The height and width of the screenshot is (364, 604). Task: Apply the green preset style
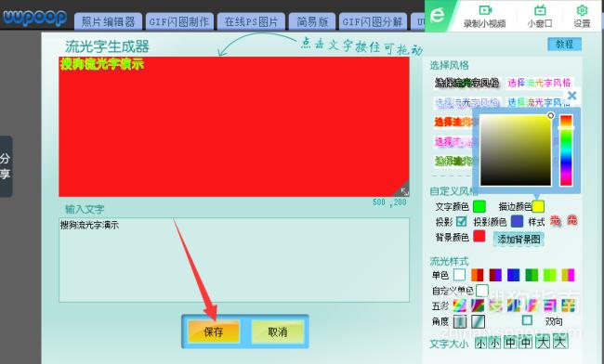point(453,161)
